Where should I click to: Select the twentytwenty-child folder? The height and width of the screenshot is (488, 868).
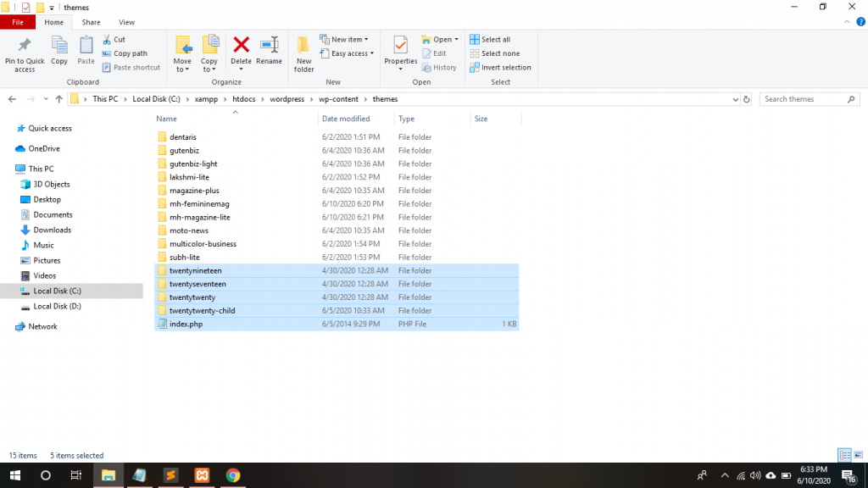pos(202,311)
